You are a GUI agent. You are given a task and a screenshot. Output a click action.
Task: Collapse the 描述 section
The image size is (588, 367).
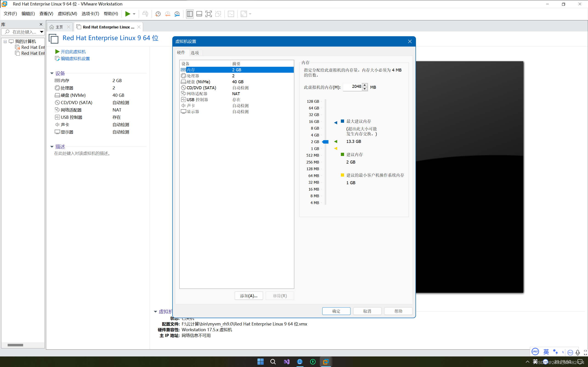coord(52,147)
